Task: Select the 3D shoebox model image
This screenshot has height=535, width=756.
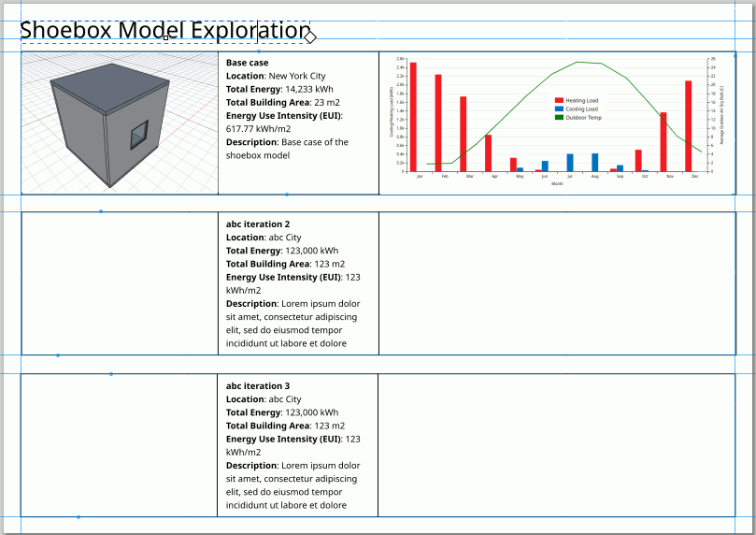Action: [x=119, y=123]
